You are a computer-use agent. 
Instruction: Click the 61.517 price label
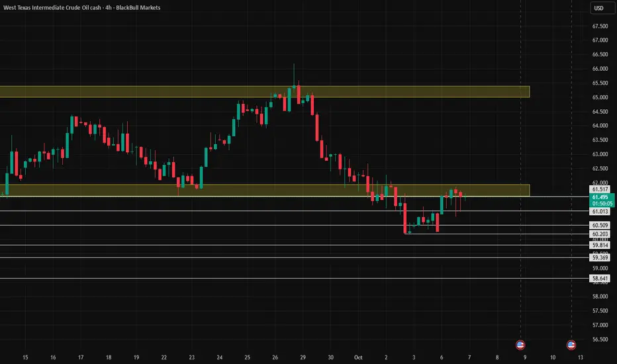coord(600,189)
